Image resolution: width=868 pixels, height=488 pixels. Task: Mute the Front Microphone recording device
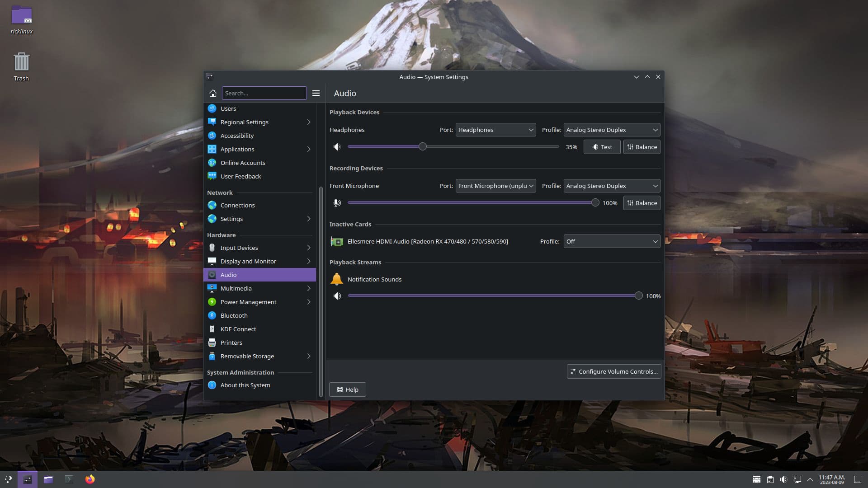(x=337, y=203)
